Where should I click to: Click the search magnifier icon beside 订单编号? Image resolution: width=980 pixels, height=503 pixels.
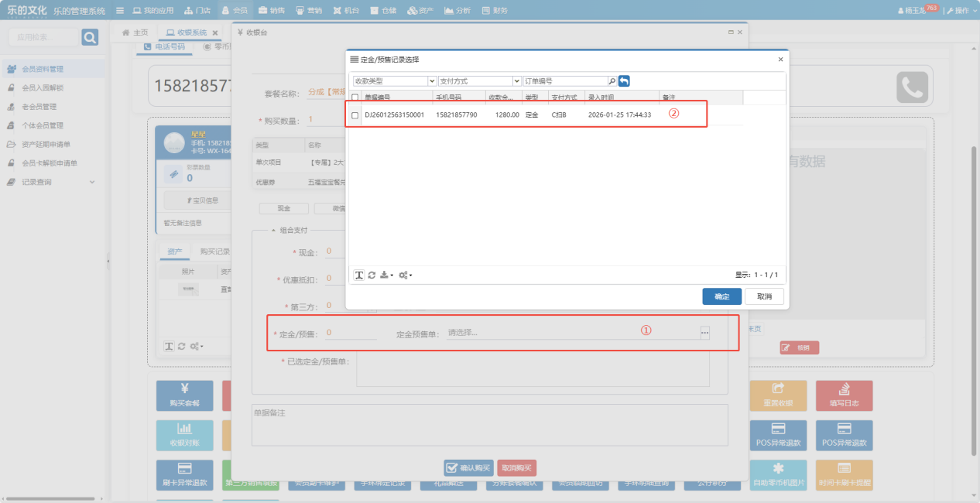click(612, 81)
